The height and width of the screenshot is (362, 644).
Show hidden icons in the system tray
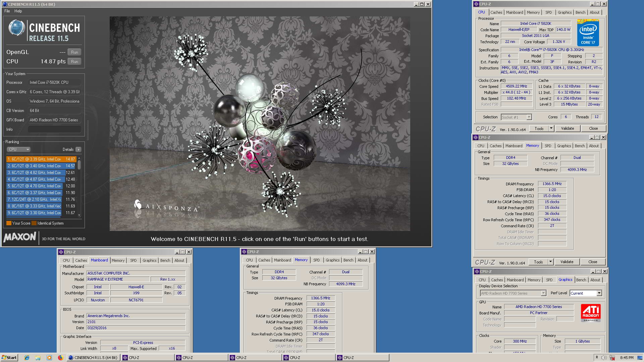[597, 357]
